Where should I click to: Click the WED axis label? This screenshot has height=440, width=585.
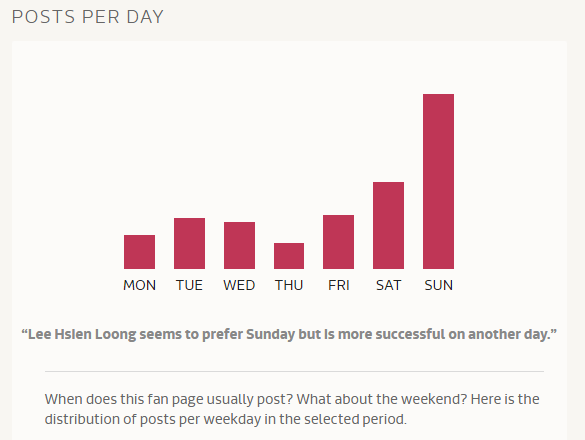[x=239, y=285]
